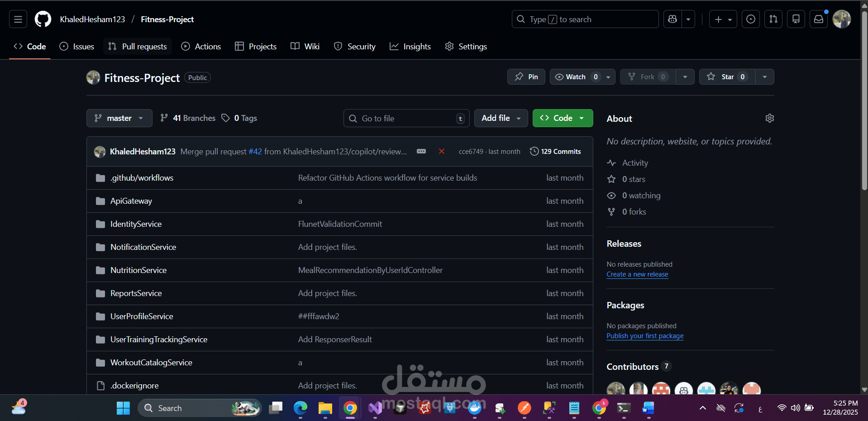Click the Go to file search field
This screenshot has width=868, height=421.
(406, 118)
